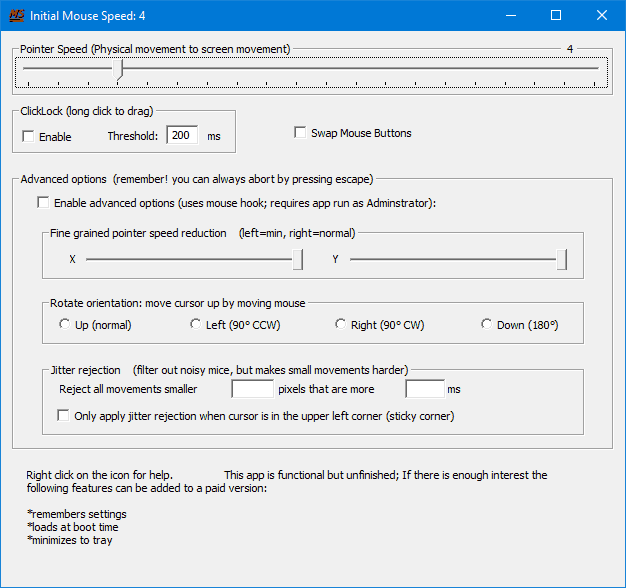Toggle Enable advanced options checkbox
626x588 pixels.
pyautogui.click(x=43, y=202)
